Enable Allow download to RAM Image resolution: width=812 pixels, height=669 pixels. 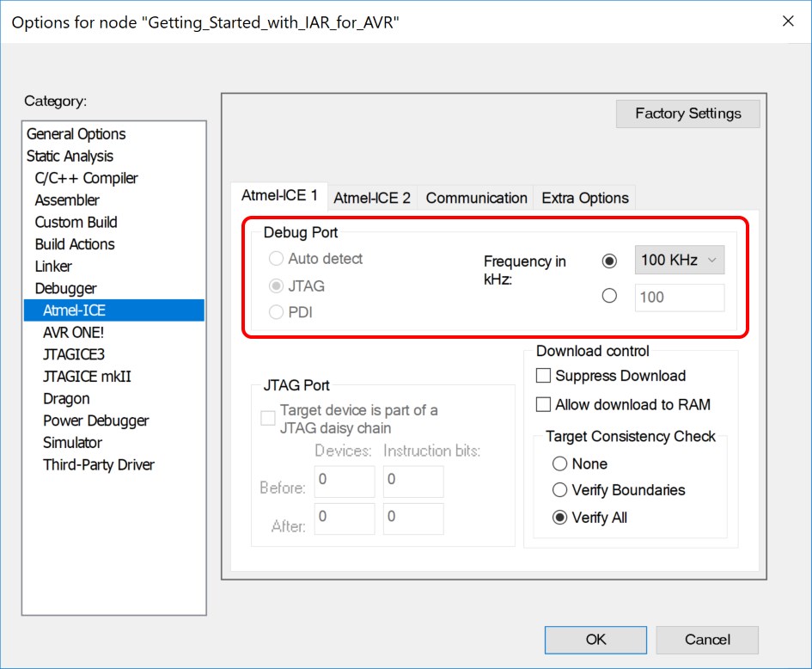point(543,404)
